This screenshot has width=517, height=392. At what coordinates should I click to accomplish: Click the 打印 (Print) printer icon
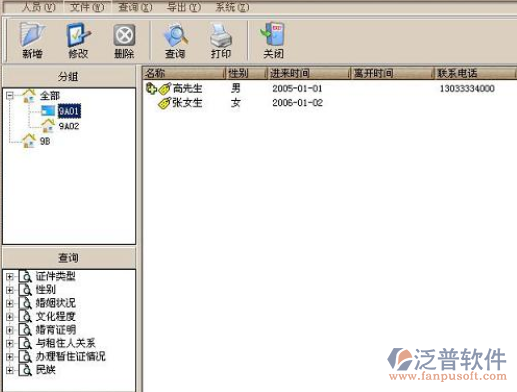[221, 35]
